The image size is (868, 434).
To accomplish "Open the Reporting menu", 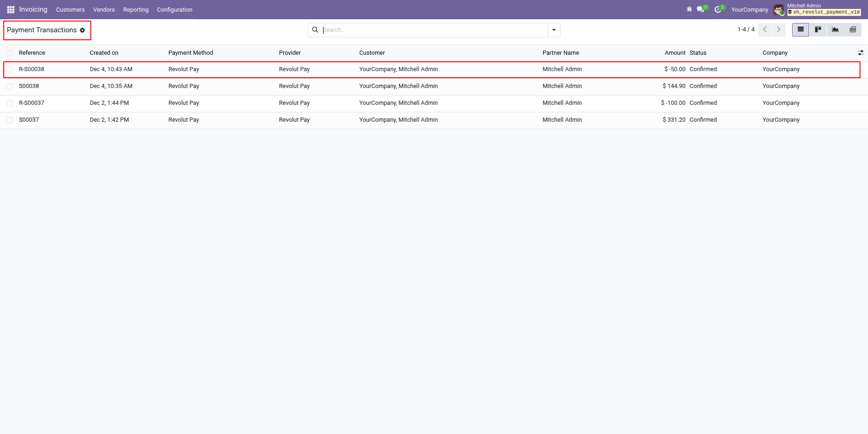I will (136, 9).
